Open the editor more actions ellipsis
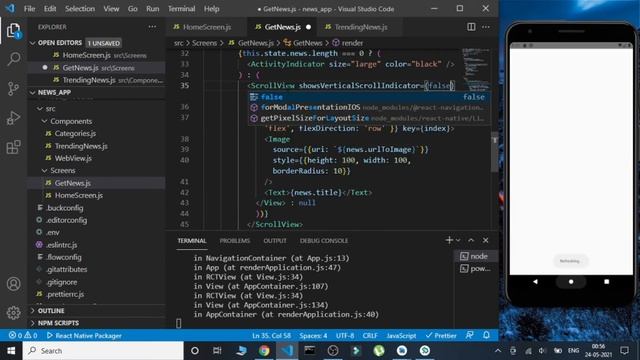640x360 pixels. click(486, 27)
